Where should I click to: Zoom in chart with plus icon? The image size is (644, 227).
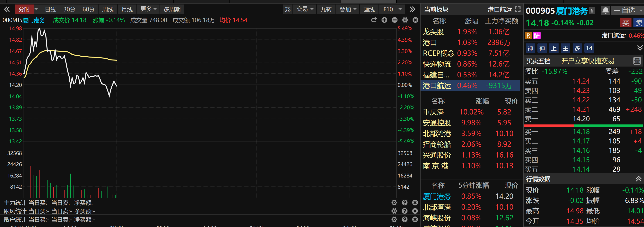(x=384, y=20)
